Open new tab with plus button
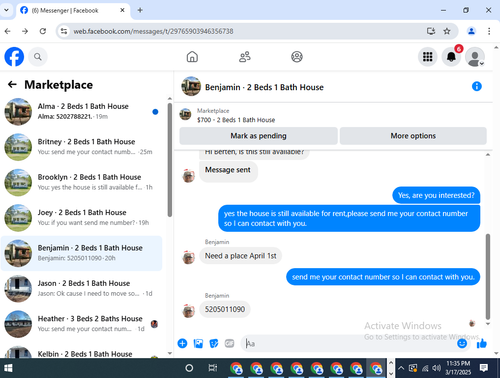This screenshot has width=500, height=378. (x=140, y=10)
